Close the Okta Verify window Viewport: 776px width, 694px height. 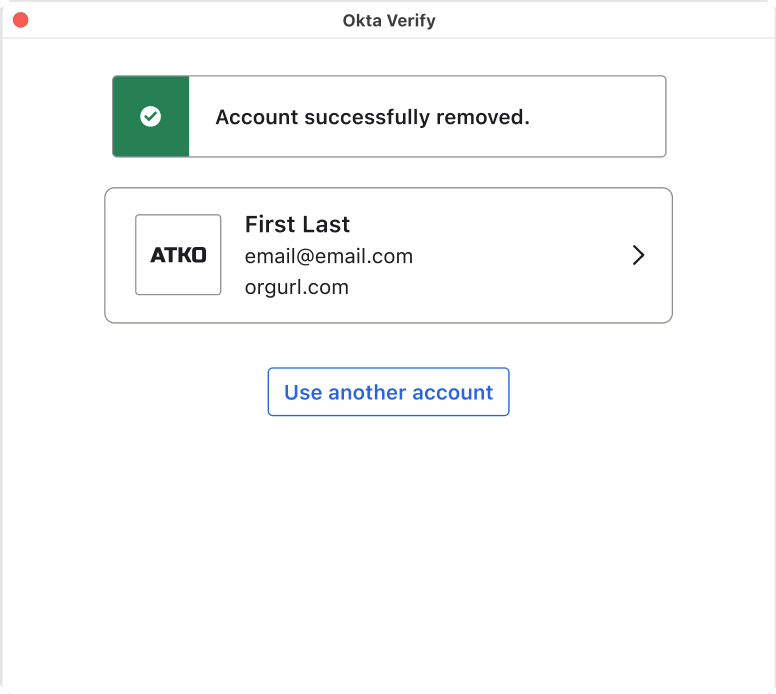coord(20,20)
